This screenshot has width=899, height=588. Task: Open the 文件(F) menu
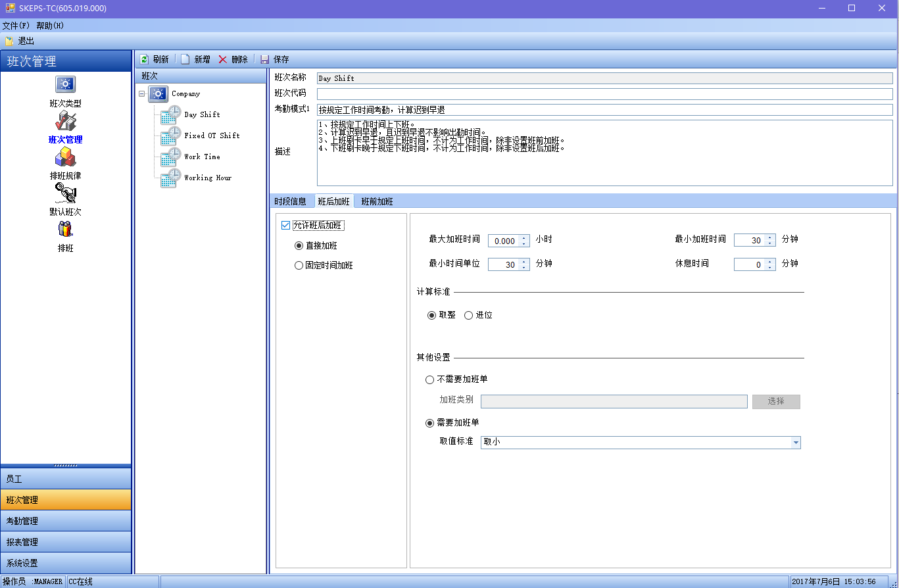[x=16, y=26]
